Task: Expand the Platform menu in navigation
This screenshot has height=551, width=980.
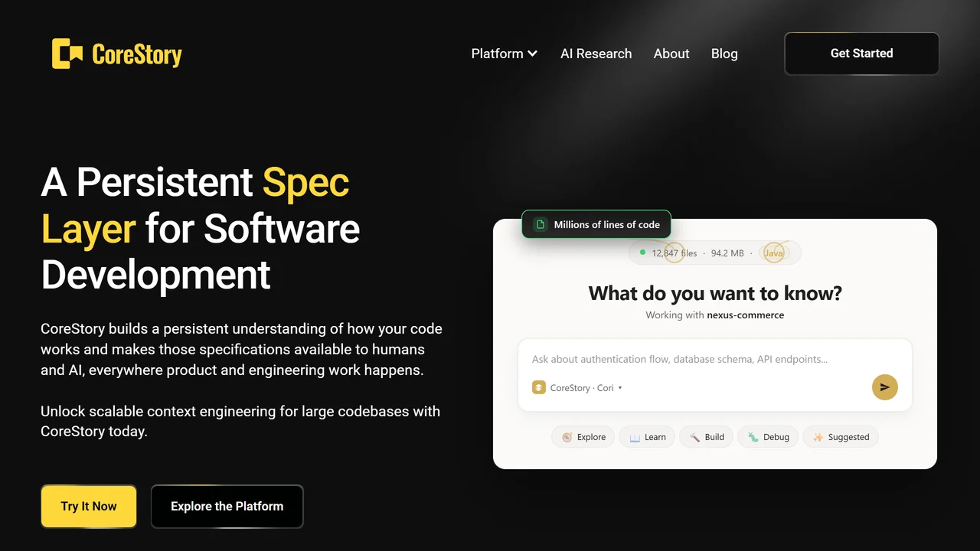Action: tap(505, 54)
